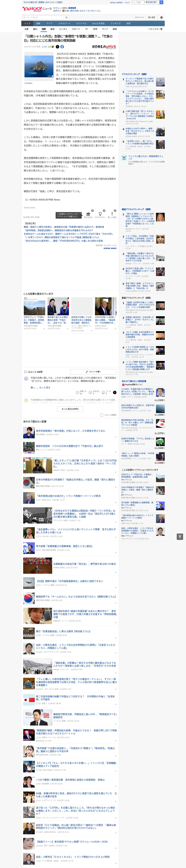Open ranking item オーストリア最高峰で恋人を置き去り
The image size is (186, 868).
coord(140,81)
